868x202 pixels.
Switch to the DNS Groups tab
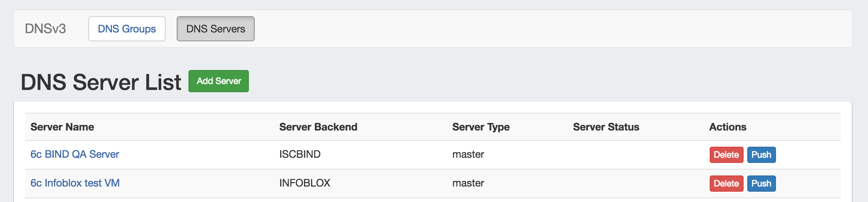(127, 29)
